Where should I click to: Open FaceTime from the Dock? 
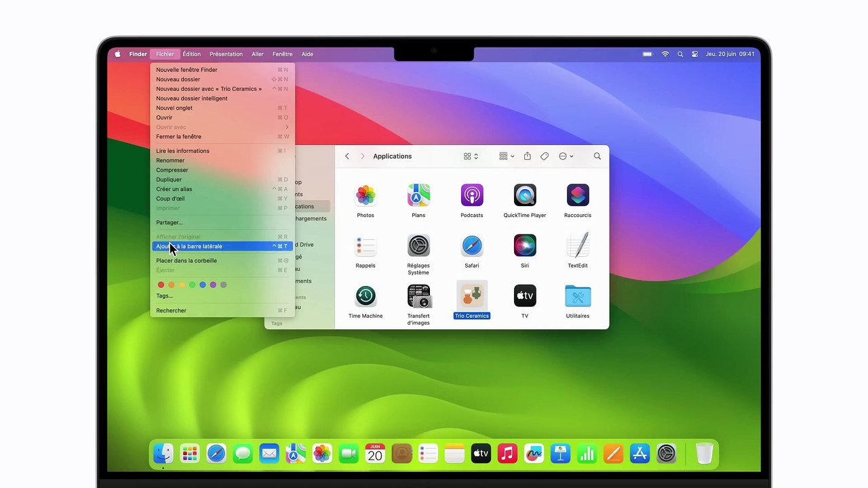349,453
